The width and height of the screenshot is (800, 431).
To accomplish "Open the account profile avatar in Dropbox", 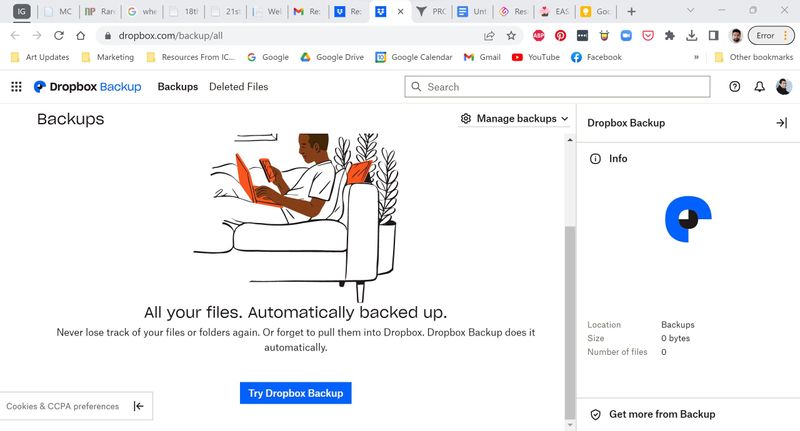I will 783,87.
